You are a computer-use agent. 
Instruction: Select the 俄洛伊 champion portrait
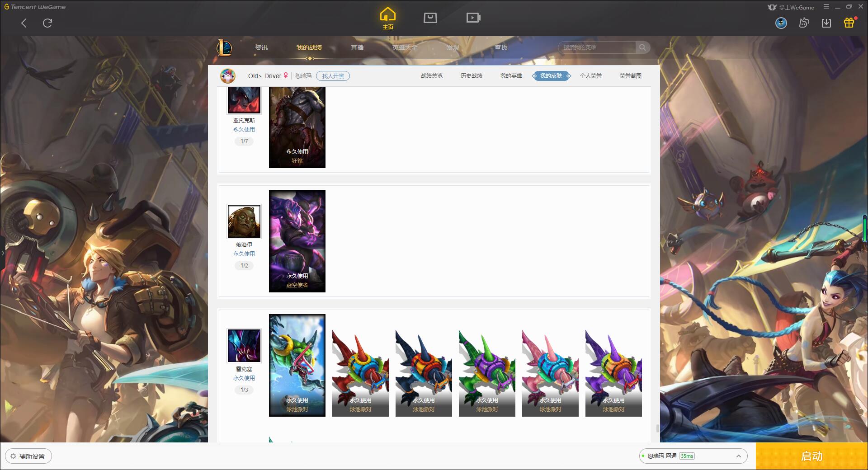pyautogui.click(x=244, y=221)
